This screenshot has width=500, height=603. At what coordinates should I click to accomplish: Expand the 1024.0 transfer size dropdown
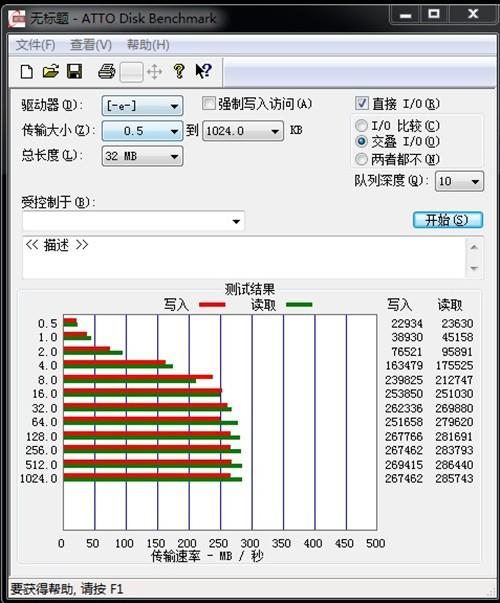pos(243,131)
